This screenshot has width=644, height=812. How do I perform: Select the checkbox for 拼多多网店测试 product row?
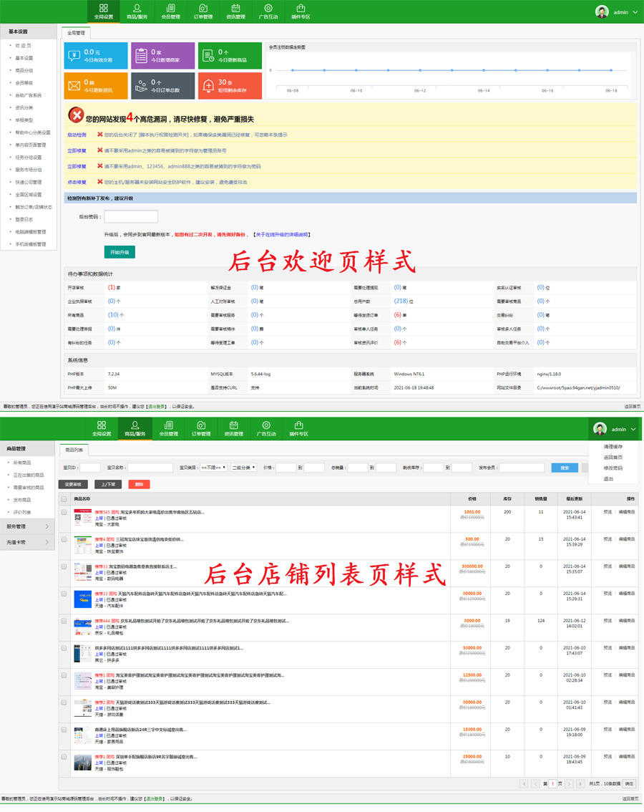coord(64,649)
